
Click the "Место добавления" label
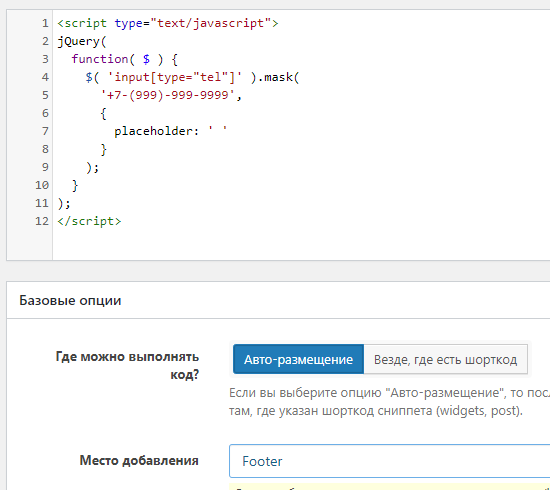tap(139, 461)
